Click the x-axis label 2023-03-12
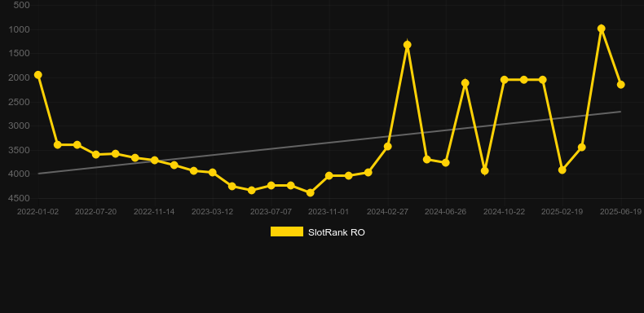This screenshot has width=644, height=313. [212, 212]
